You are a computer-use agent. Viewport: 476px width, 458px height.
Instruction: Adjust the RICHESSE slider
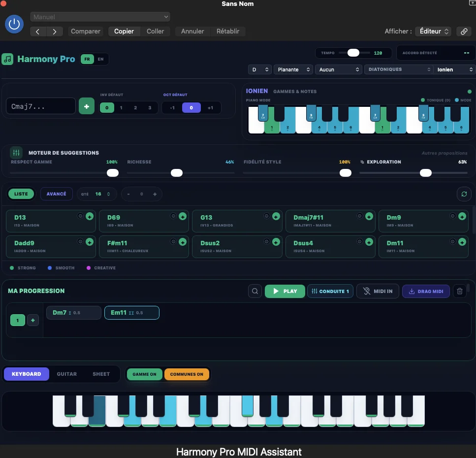coord(177,173)
